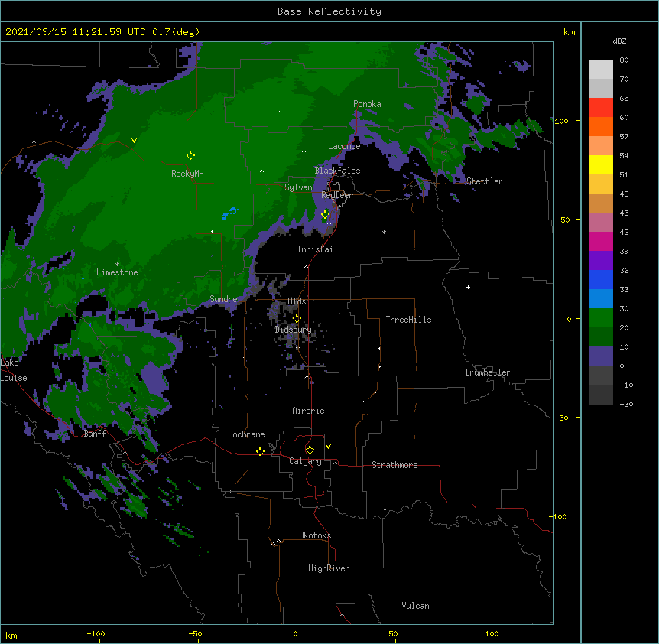Click the light blue 30-33 dBZ swatch
Image resolution: width=659 pixels, height=644 pixels.
pos(601,299)
